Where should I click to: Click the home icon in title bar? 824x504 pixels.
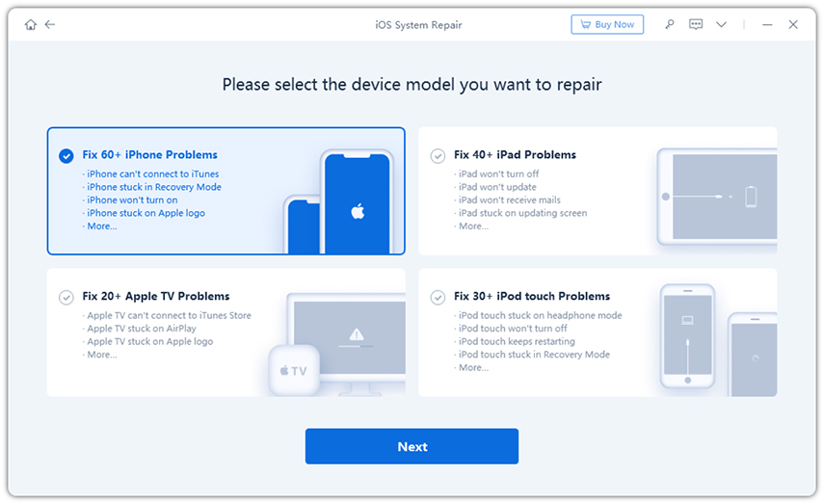point(31,25)
